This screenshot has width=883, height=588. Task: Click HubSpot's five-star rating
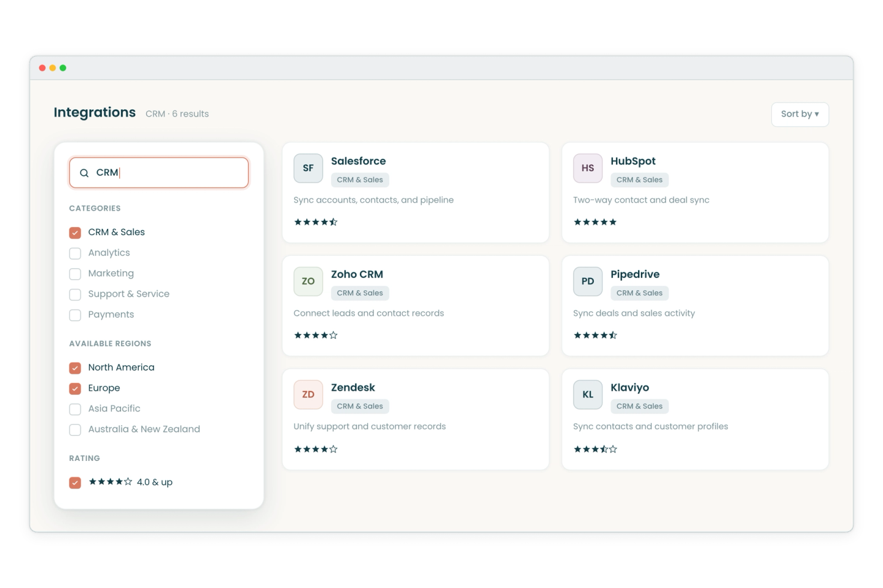coord(595,222)
